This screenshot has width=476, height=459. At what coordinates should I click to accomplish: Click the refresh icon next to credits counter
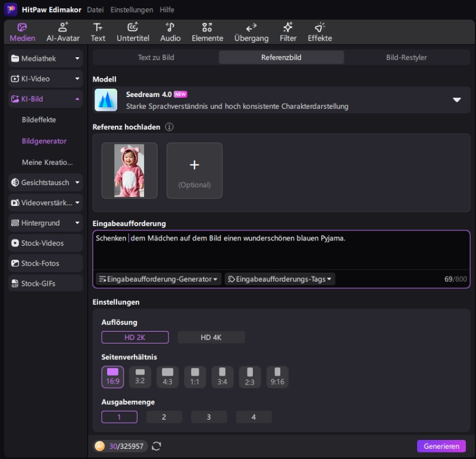click(156, 445)
